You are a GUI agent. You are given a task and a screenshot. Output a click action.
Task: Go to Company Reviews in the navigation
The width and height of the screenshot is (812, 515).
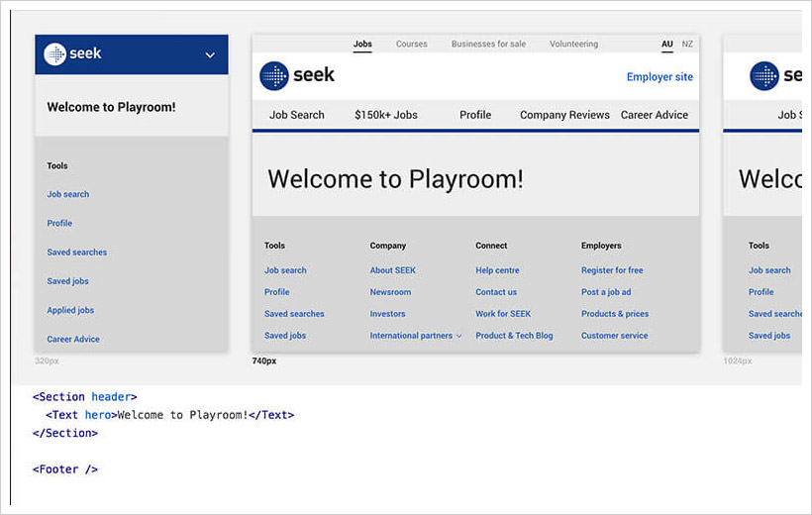[x=564, y=115]
